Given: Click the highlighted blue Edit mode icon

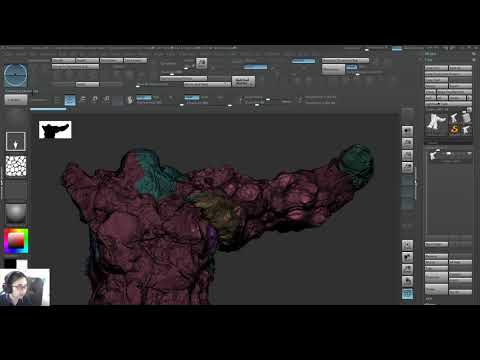Looking at the screenshot, I should tap(70, 100).
